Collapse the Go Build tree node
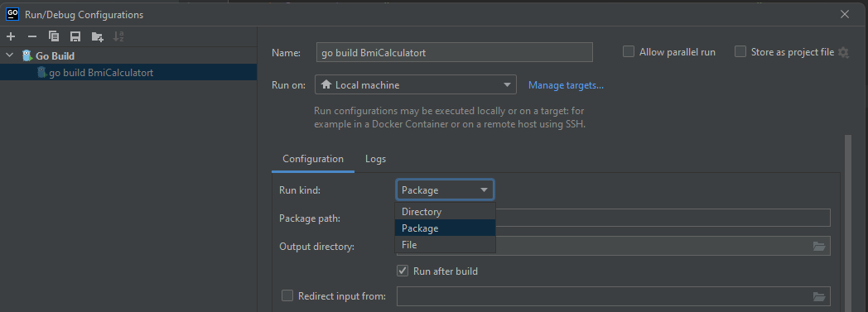 point(9,55)
